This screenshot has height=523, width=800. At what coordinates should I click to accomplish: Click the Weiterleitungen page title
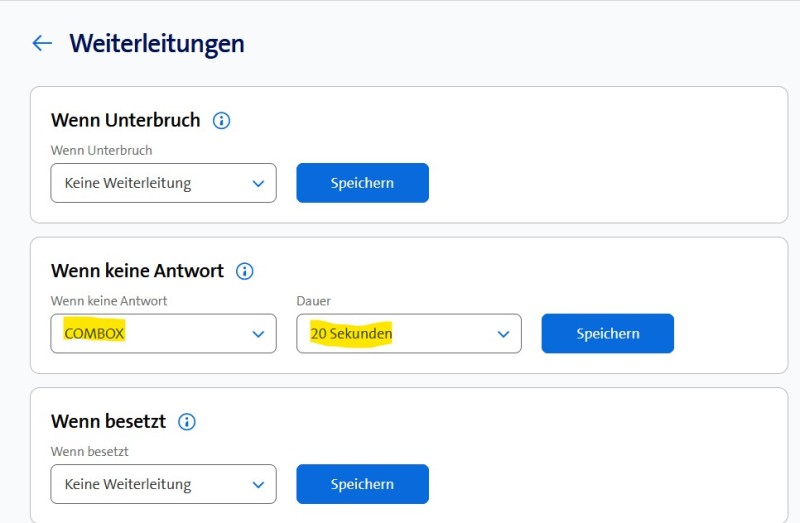[157, 44]
